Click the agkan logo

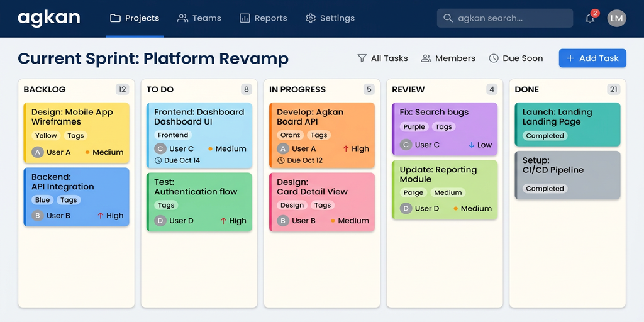(x=49, y=18)
